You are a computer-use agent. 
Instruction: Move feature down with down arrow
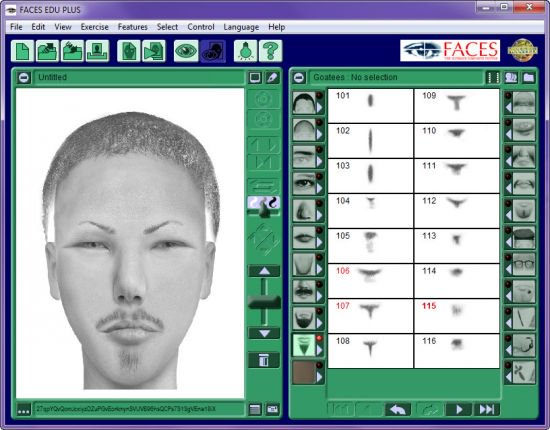tap(264, 333)
